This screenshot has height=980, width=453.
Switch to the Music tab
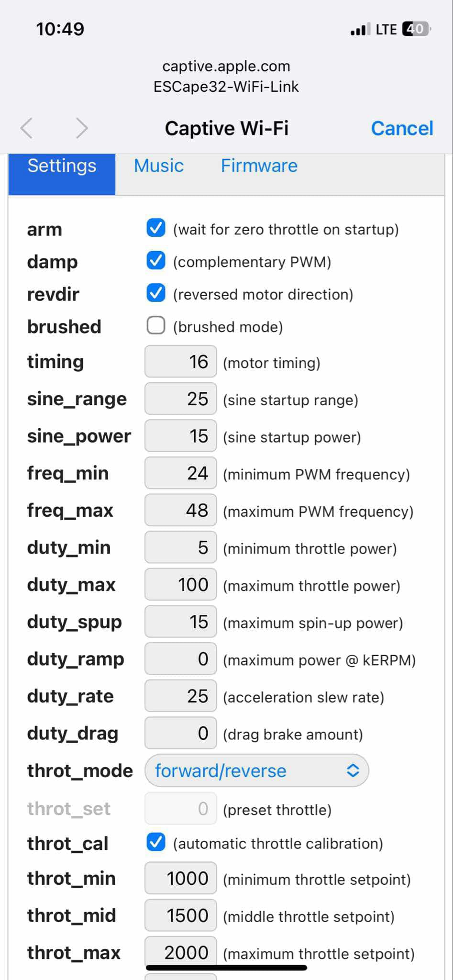pos(159,166)
